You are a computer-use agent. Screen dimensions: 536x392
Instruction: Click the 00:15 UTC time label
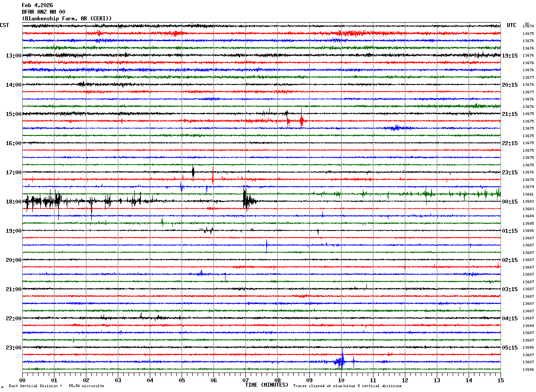pos(510,202)
